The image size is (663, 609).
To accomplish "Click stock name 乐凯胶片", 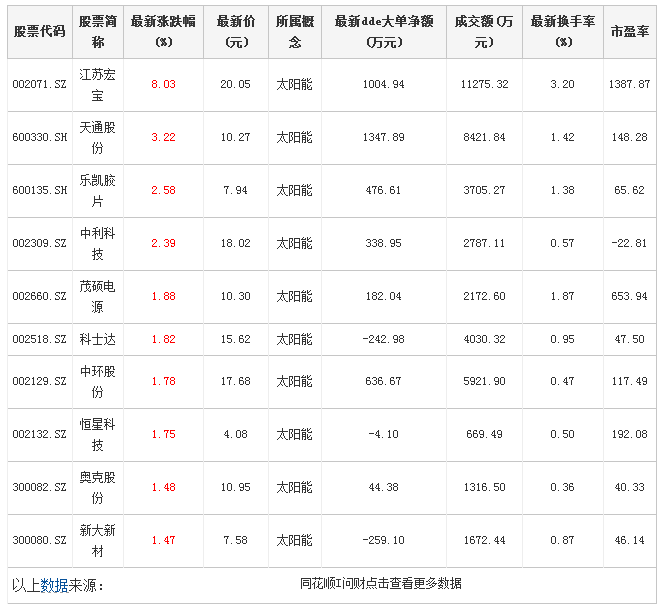I will point(98,190).
